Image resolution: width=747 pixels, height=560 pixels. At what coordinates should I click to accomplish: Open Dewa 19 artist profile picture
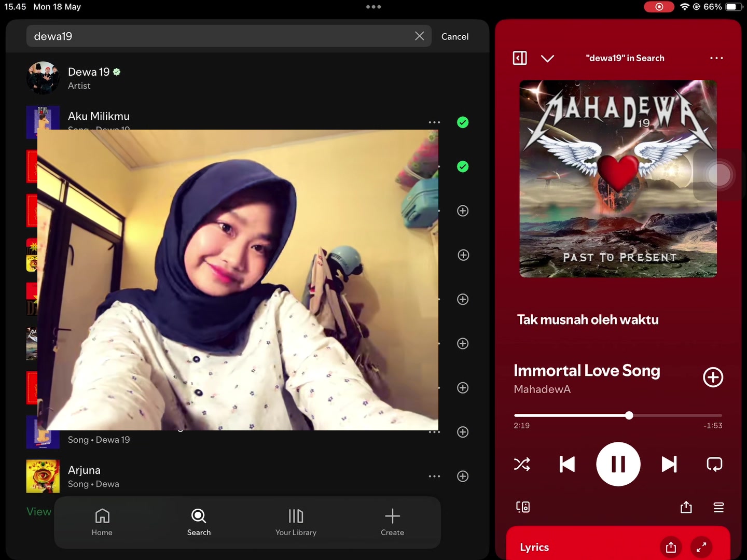click(x=43, y=78)
